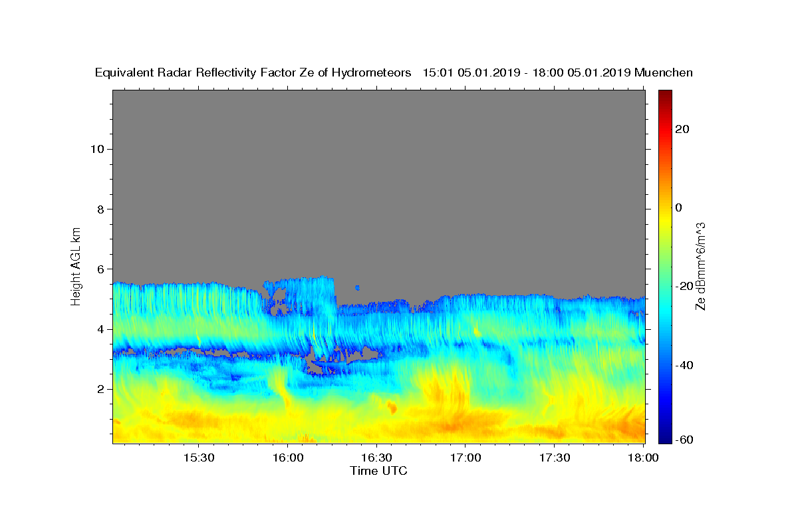
Task: Click the colorbar label 'Ze dBmm^6/m^3'
Action: (700, 266)
